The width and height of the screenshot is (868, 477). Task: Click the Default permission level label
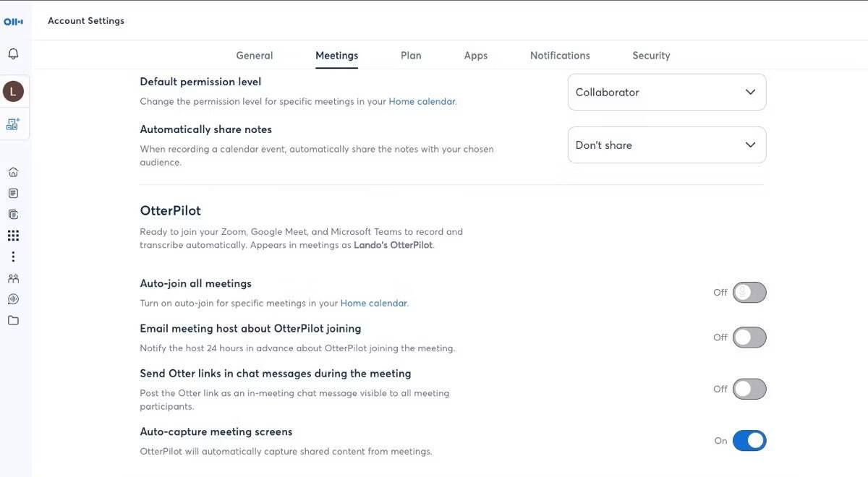point(200,82)
